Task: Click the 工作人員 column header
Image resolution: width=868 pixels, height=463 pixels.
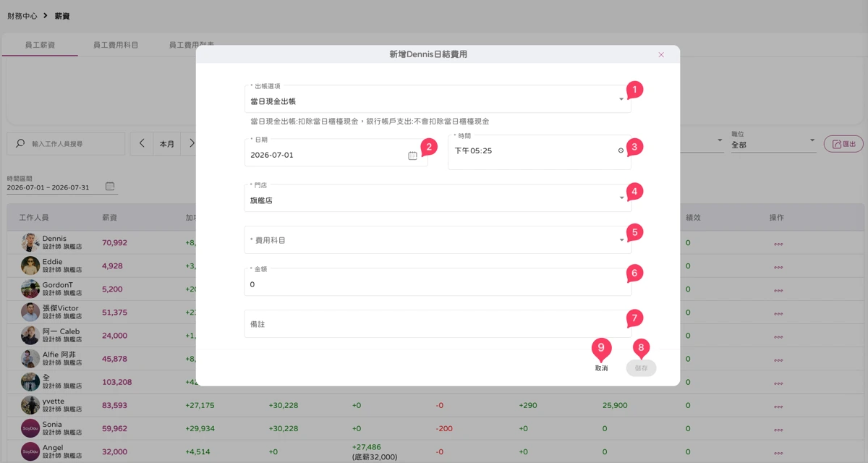Action: click(34, 218)
